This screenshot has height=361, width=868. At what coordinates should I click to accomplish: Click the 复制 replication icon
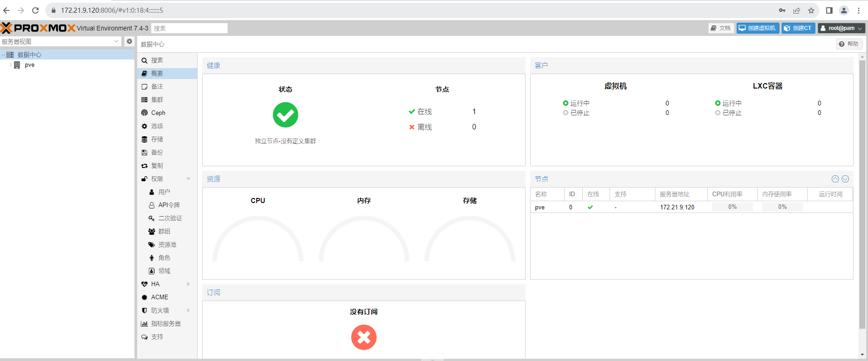(x=144, y=166)
